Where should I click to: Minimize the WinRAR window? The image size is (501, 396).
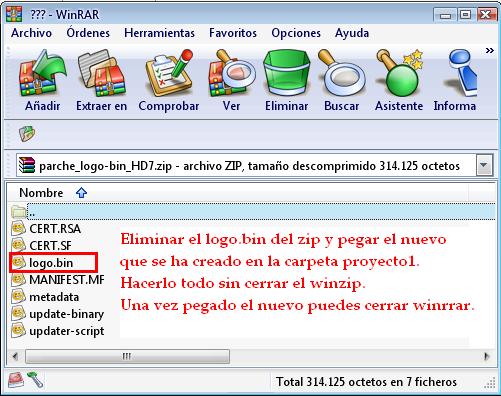tap(445, 15)
